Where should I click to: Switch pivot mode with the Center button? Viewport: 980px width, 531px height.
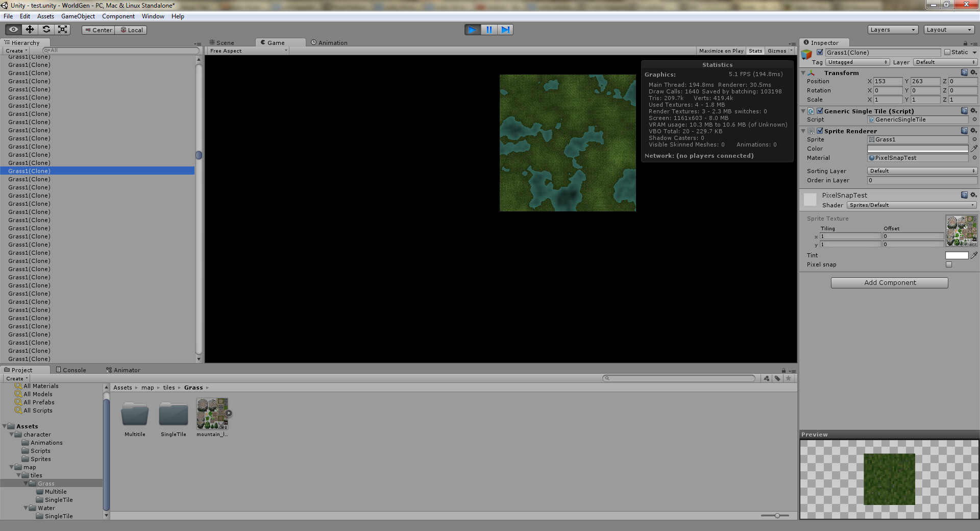[97, 30]
